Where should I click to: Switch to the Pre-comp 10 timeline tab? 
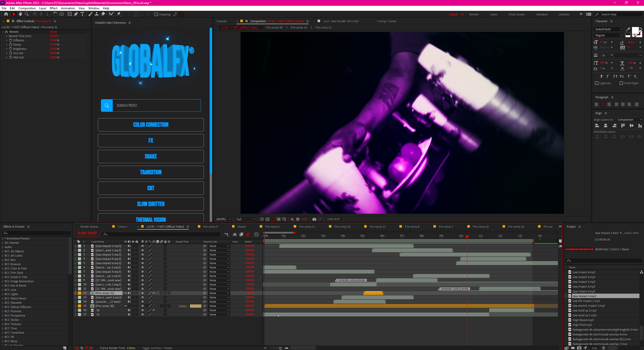click(342, 226)
